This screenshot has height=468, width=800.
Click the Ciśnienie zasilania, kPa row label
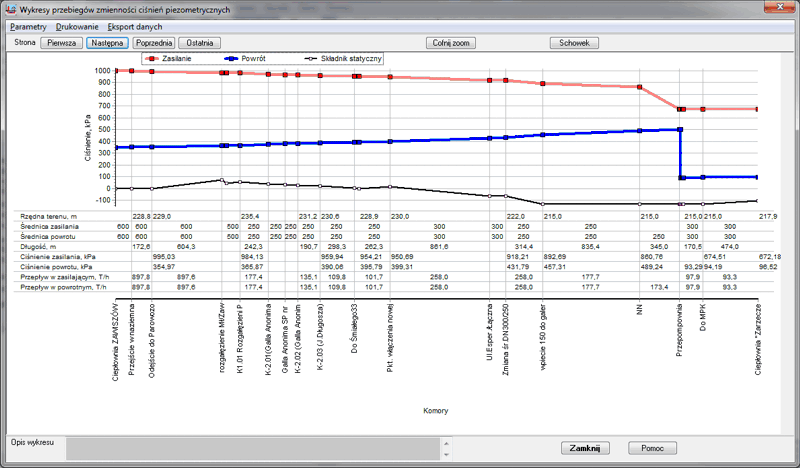click(x=58, y=257)
